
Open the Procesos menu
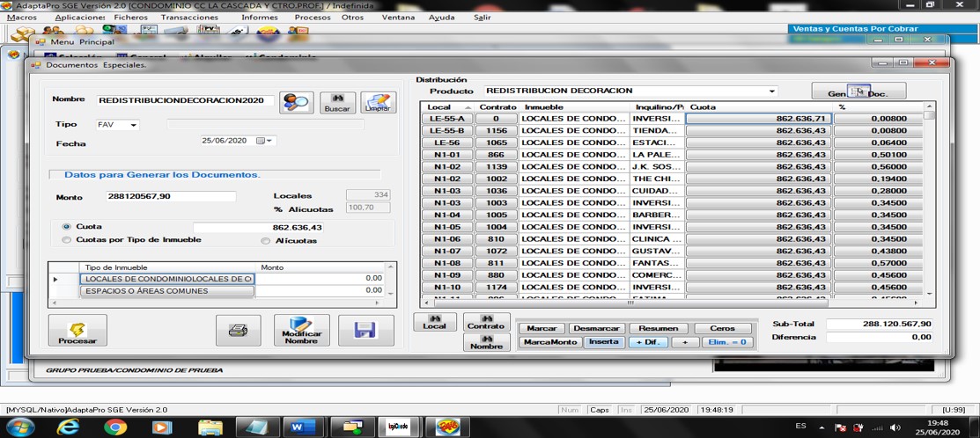[x=313, y=18]
